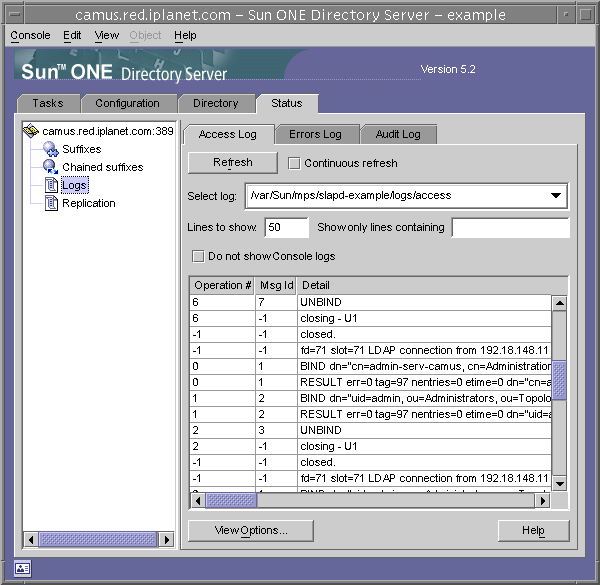The image size is (600, 585).
Task: Open the window menu button in the title bar
Action: [15, 15]
